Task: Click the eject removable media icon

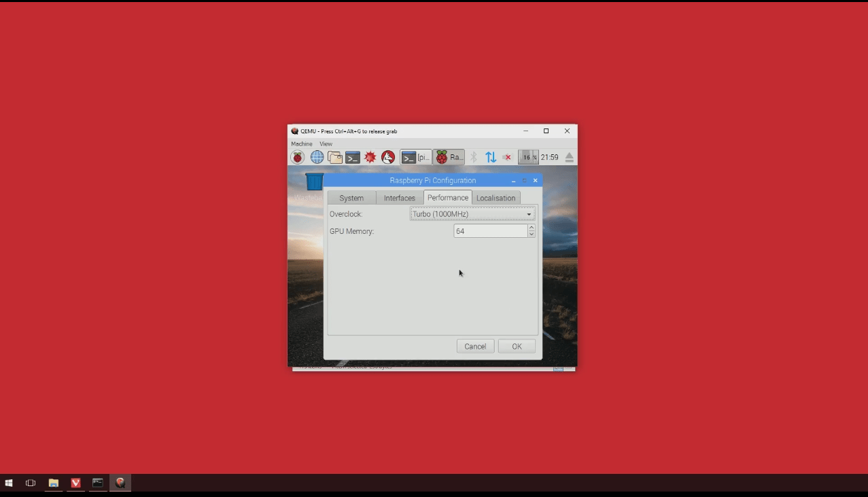Action: point(569,157)
